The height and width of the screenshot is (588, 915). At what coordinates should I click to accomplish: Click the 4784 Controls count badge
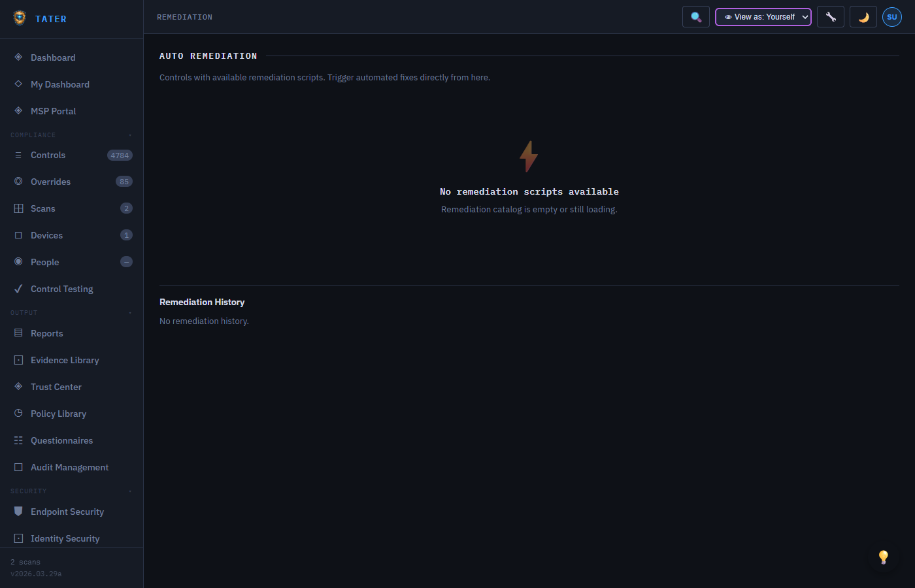(120, 155)
